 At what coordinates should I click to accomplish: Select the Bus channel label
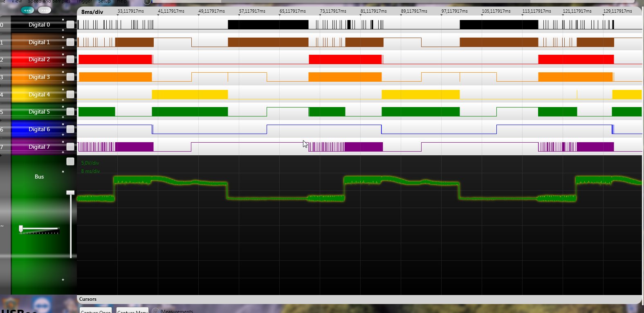tap(39, 177)
